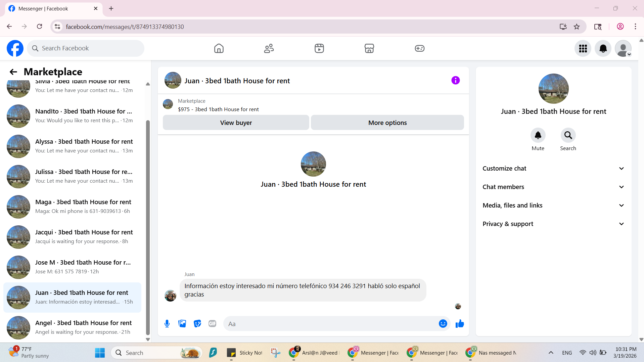644x362 pixels.
Task: Open the Friends icon in top navigation
Action: pyautogui.click(x=269, y=48)
